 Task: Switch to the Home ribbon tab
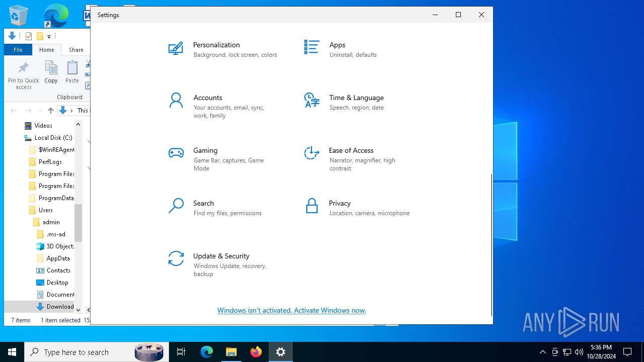point(47,50)
